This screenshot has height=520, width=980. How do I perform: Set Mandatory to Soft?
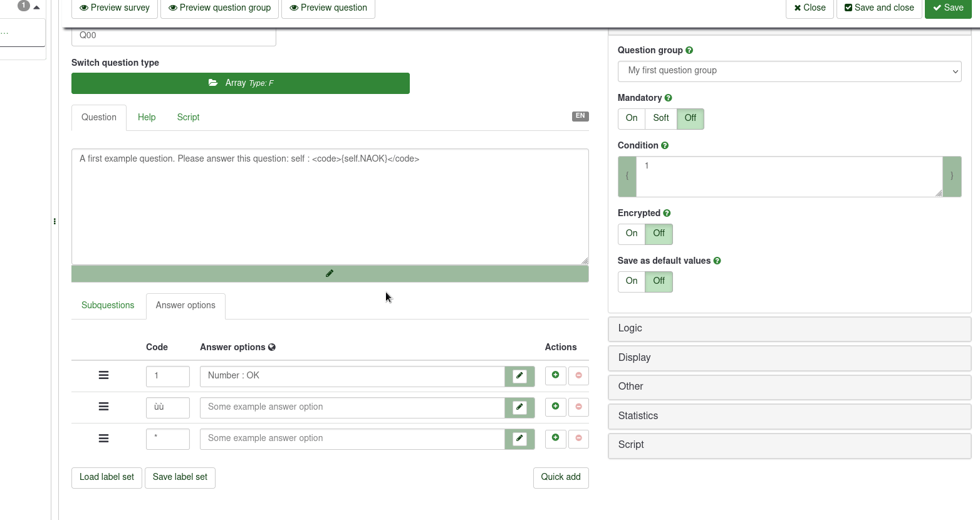[x=660, y=118]
